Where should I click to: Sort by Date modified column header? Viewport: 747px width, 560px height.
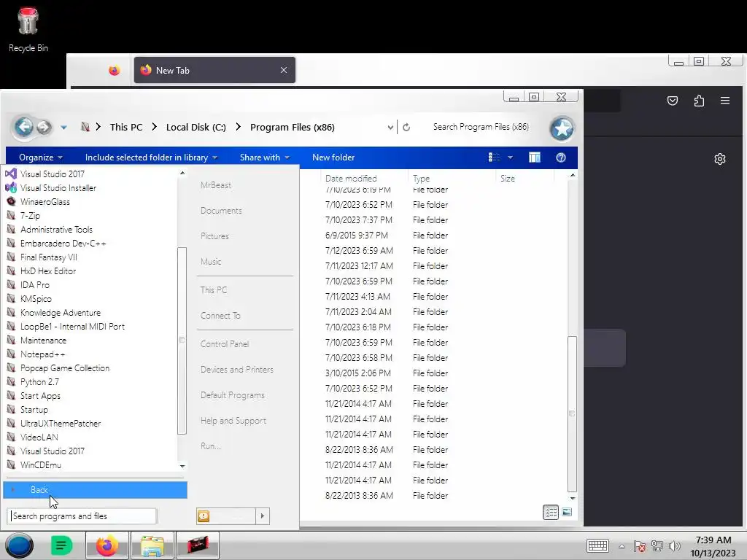[365, 179]
